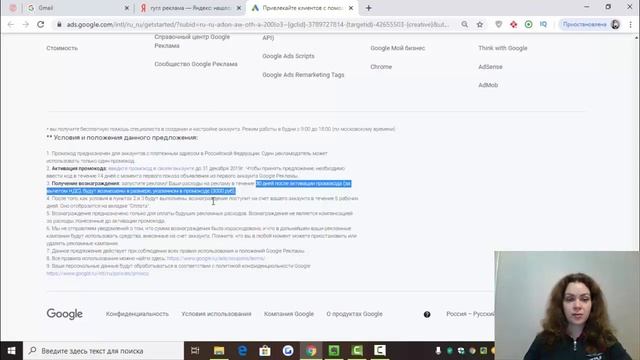
Task: Click the Windows taskbar search box
Action: pos(104,351)
